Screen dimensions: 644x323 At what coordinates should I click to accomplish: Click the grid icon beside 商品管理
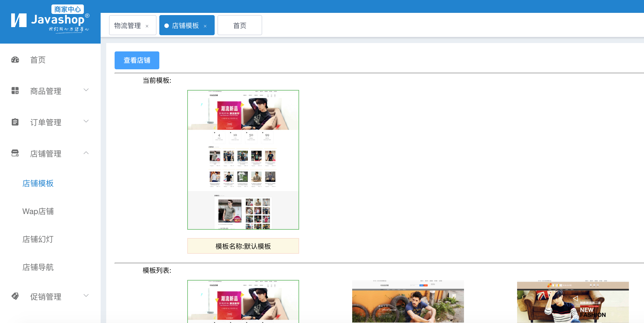15,91
